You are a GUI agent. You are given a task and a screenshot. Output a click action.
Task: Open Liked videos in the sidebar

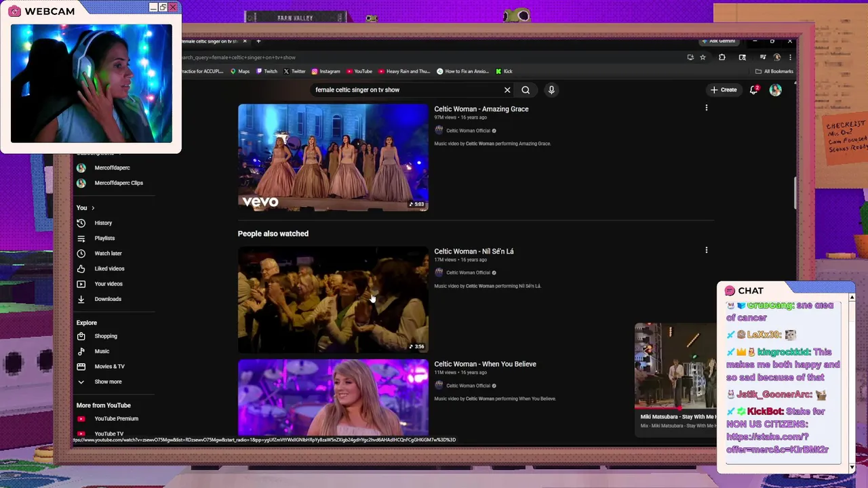[x=109, y=268]
